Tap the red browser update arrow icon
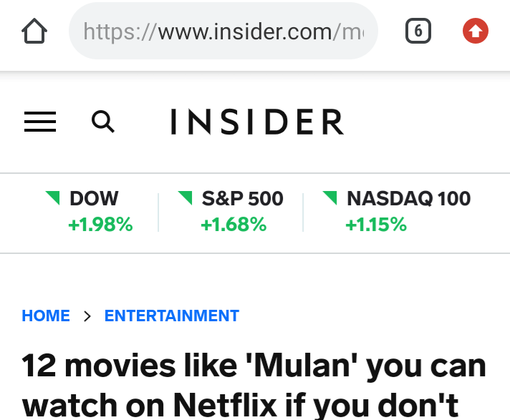The width and height of the screenshot is (510, 420). (476, 31)
